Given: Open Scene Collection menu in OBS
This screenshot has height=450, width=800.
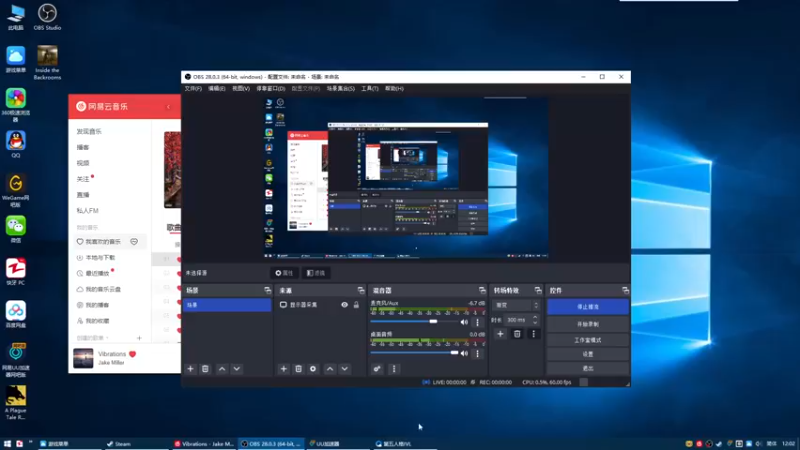Looking at the screenshot, I should tap(340, 89).
